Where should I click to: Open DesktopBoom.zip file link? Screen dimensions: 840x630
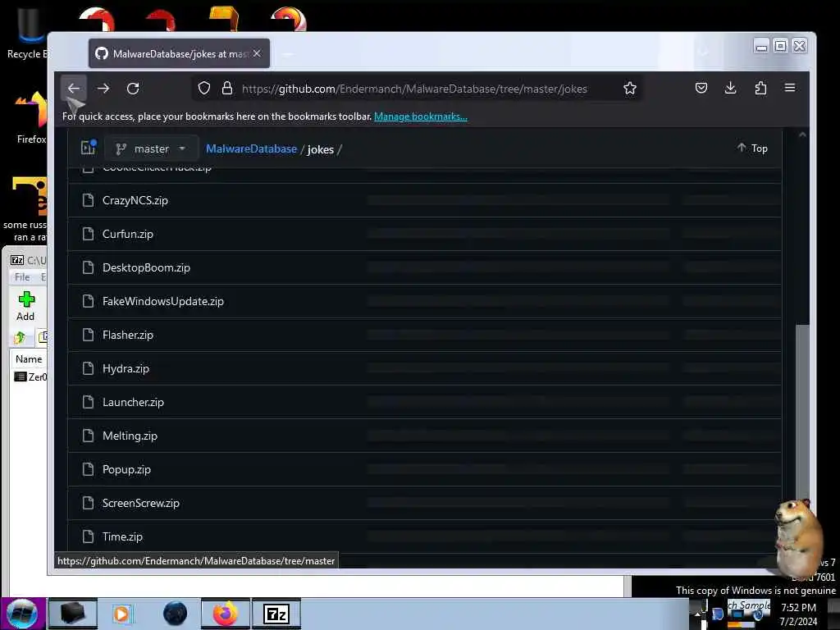point(146,267)
